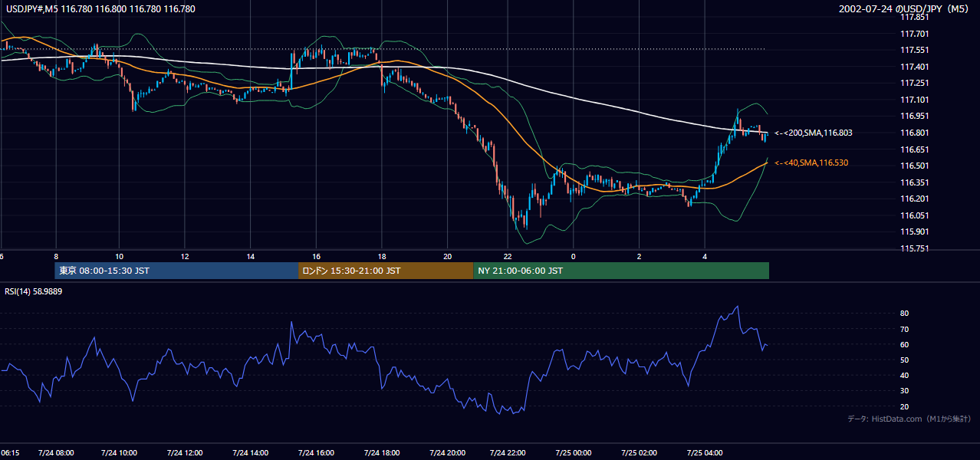Select the 40 SMA label showing 116.530
Viewport: 980px width, 460px height.
811,163
